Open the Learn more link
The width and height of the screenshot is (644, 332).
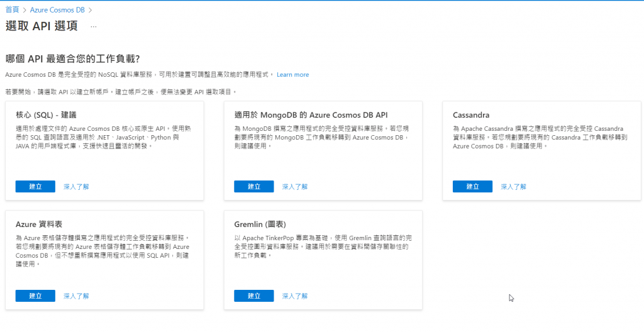tap(293, 75)
